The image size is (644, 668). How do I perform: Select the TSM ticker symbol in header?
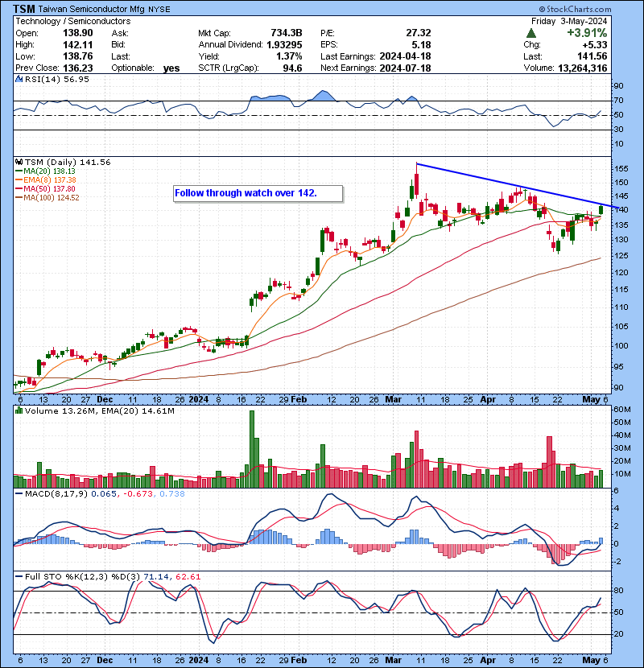24,9
